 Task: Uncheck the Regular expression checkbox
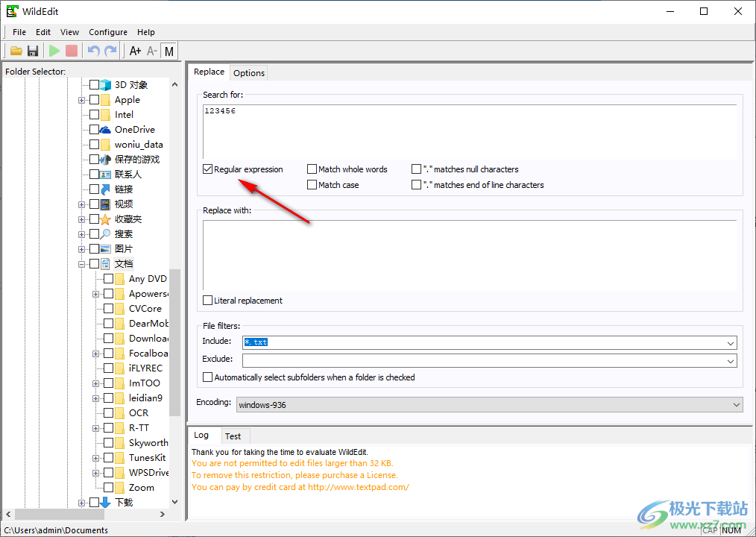[208, 169]
